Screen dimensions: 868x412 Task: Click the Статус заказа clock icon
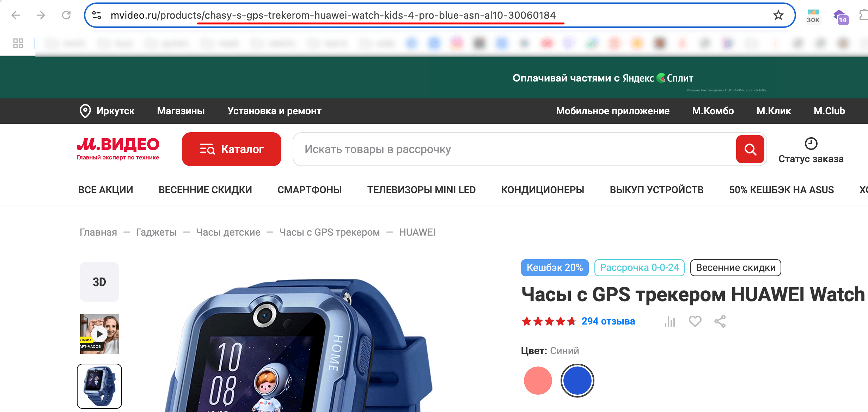tap(811, 144)
